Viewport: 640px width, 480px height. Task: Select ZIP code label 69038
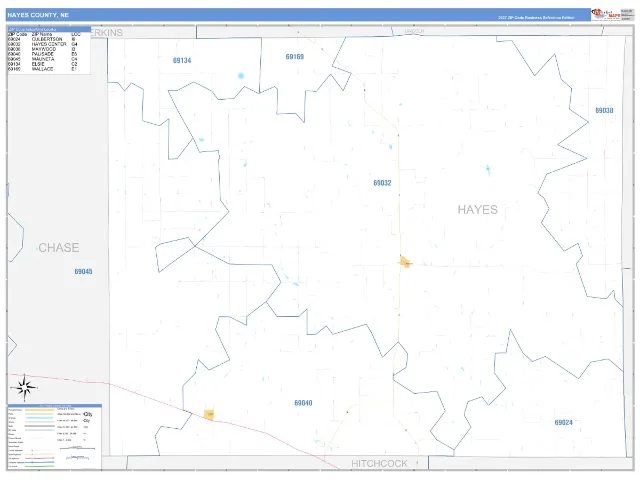[604, 110]
